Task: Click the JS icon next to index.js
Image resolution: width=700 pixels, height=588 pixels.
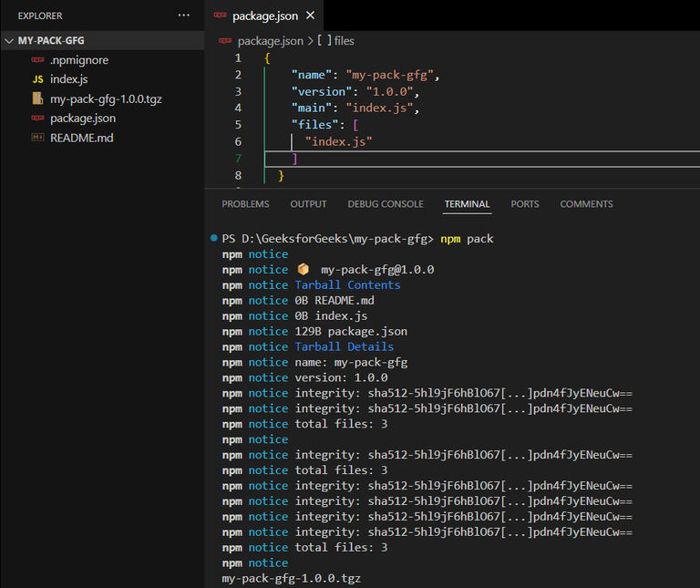Action: click(37, 80)
